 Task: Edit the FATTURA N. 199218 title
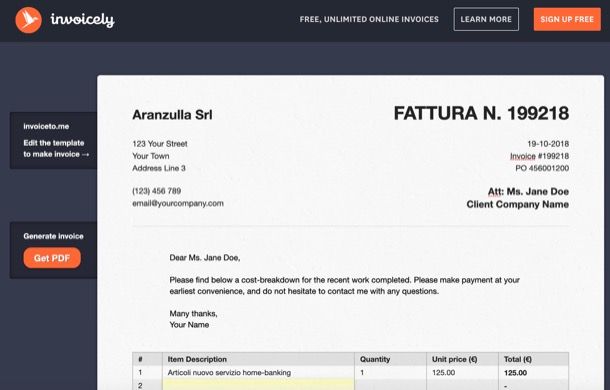(481, 113)
